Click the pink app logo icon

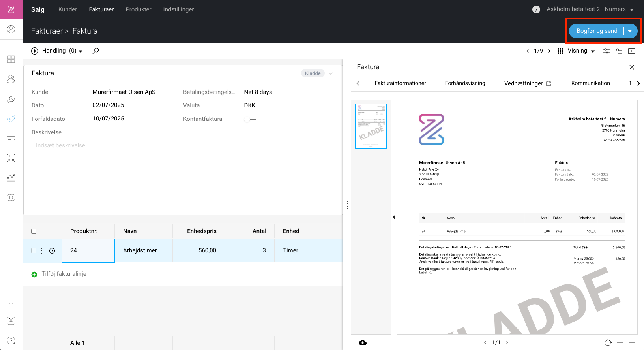click(11, 9)
